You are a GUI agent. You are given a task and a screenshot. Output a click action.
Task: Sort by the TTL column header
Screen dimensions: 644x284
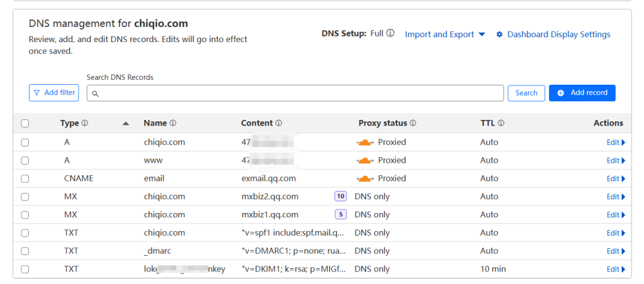(487, 123)
